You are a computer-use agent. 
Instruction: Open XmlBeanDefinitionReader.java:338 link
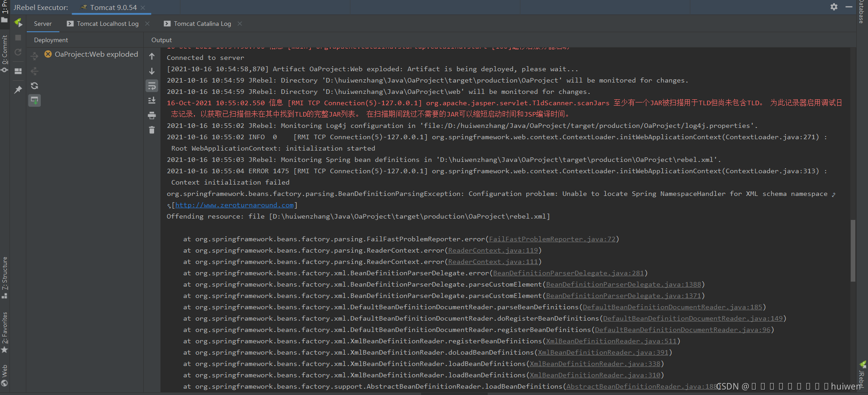click(x=595, y=364)
